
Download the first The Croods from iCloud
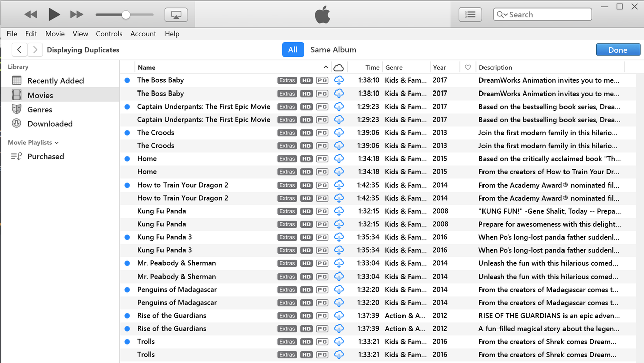(339, 133)
